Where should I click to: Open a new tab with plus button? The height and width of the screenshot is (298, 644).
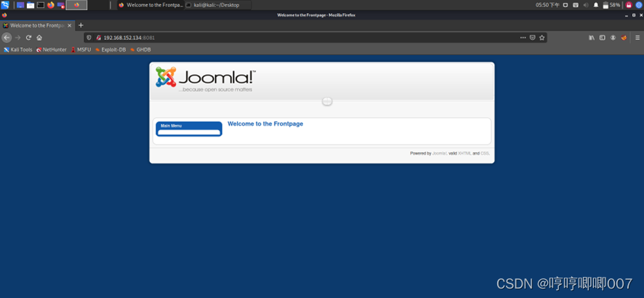81,25
